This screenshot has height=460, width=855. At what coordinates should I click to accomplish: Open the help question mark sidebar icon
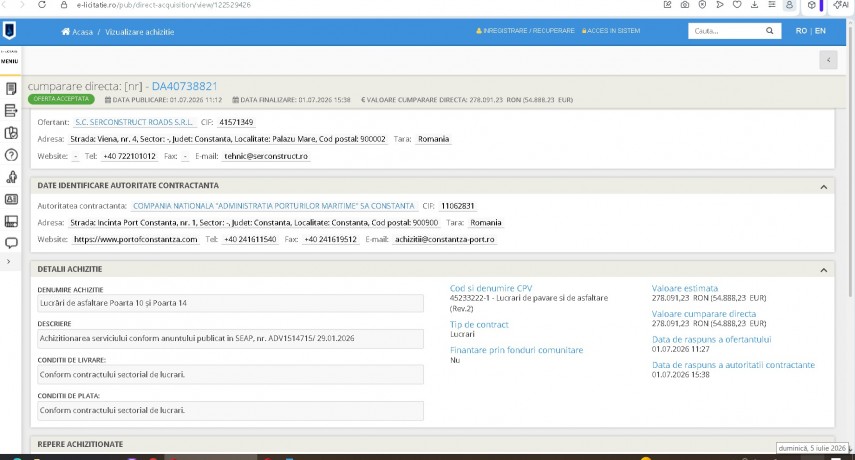pos(11,155)
